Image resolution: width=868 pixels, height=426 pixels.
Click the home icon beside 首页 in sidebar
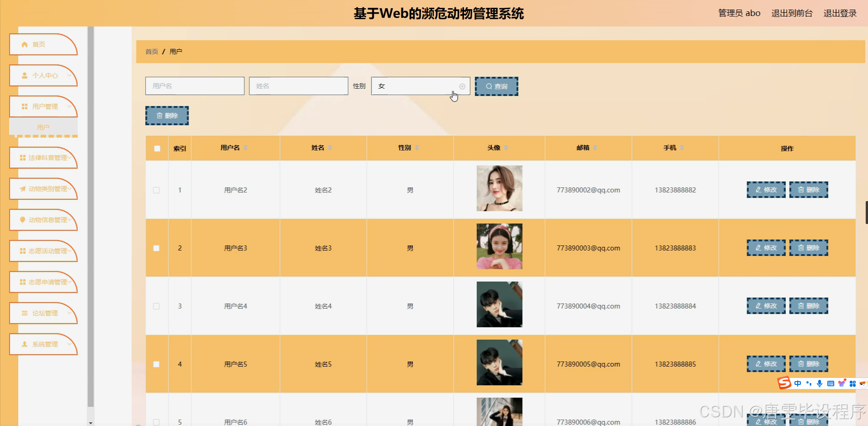coord(25,44)
